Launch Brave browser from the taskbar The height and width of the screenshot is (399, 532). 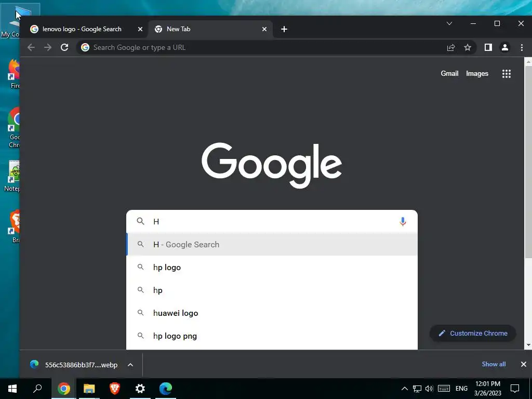click(115, 389)
